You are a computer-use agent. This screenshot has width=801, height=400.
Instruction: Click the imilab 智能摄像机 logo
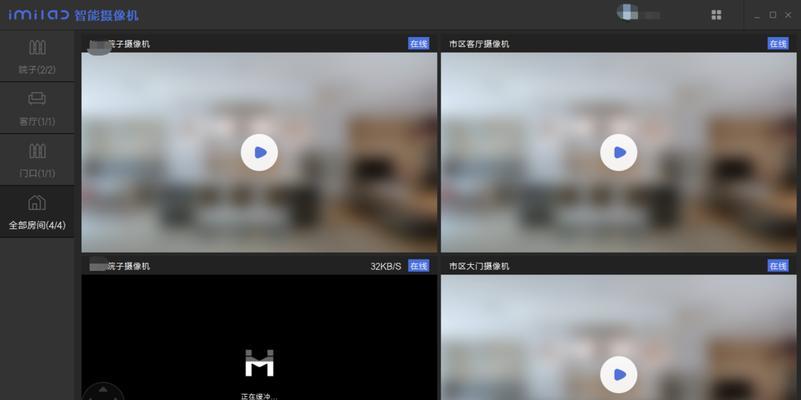coord(73,15)
